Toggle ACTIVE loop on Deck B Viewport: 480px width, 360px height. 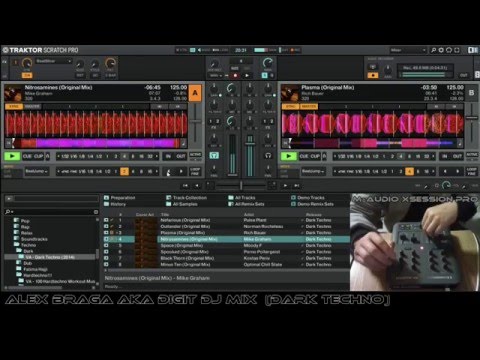pyautogui.click(x=472, y=155)
